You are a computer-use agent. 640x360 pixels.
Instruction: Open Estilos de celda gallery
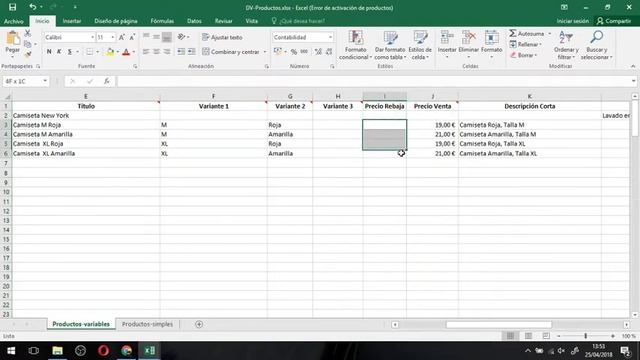click(x=420, y=45)
